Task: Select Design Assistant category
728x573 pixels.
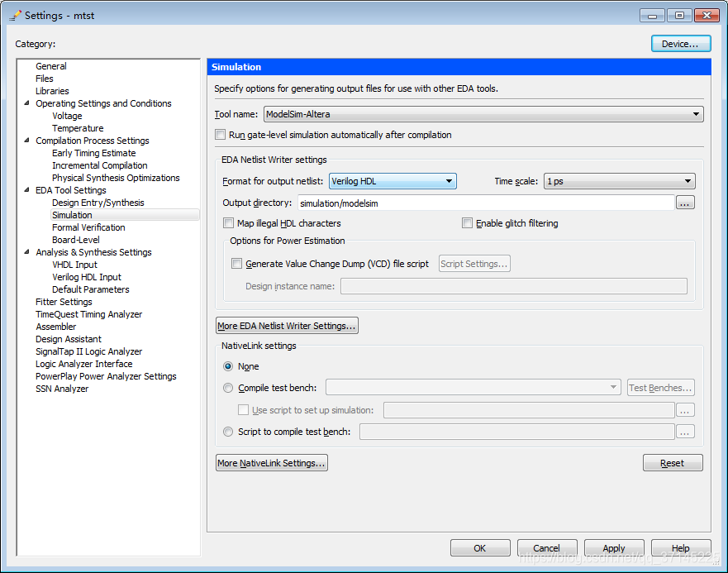Action: pos(69,339)
